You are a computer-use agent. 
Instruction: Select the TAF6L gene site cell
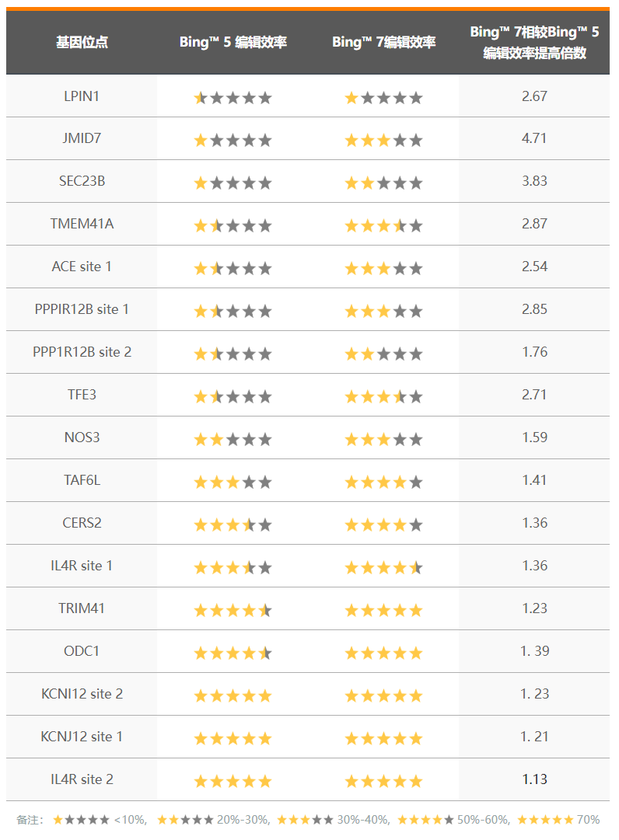[x=82, y=480]
